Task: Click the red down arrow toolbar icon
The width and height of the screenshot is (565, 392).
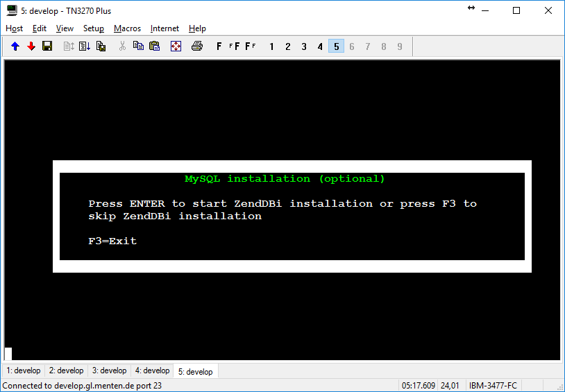Action: pyautogui.click(x=31, y=46)
